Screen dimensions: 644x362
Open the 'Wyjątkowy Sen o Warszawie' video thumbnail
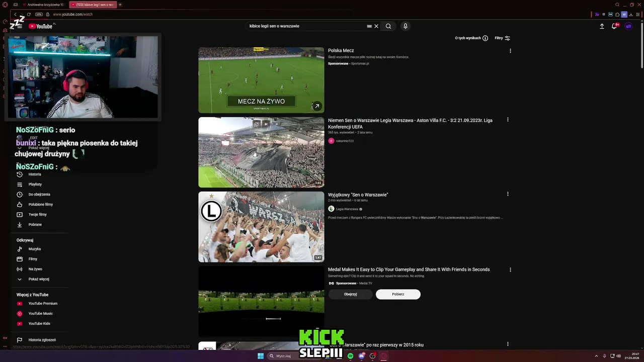[261, 227]
